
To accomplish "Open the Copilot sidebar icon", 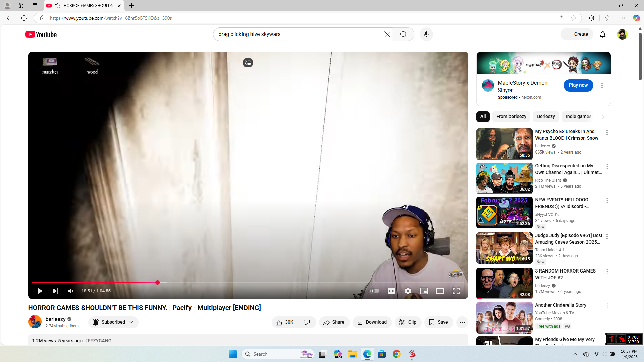I will 636,18.
